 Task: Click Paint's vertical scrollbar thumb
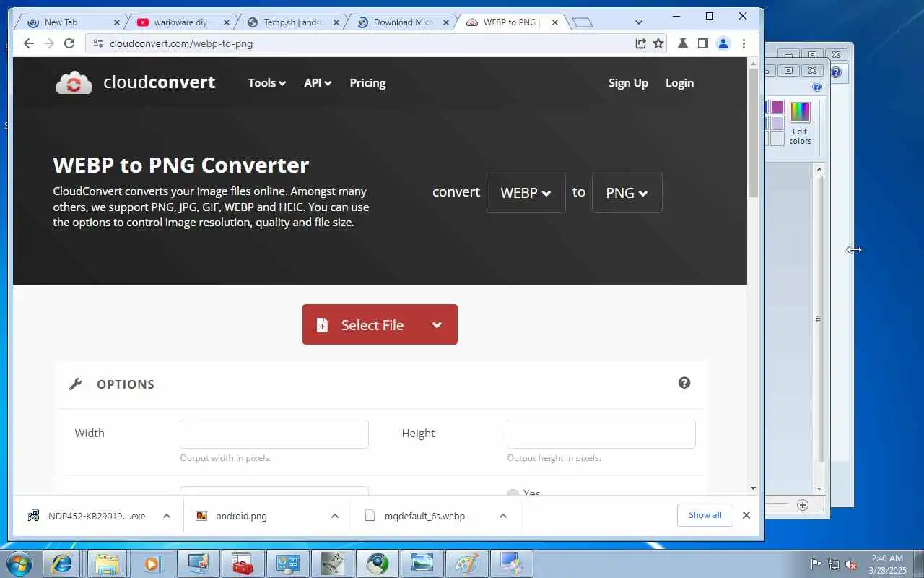819,318
